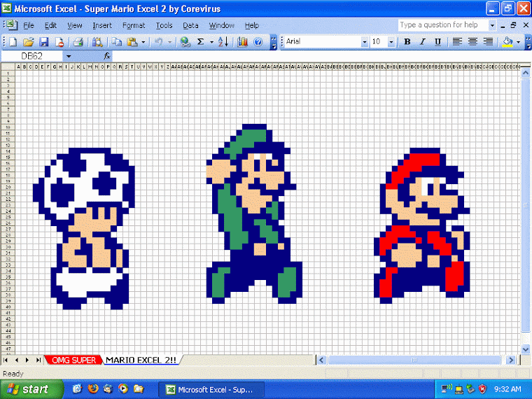Paste using the clipboard Paste icon
This screenshot has width=532, height=399.
point(132,42)
